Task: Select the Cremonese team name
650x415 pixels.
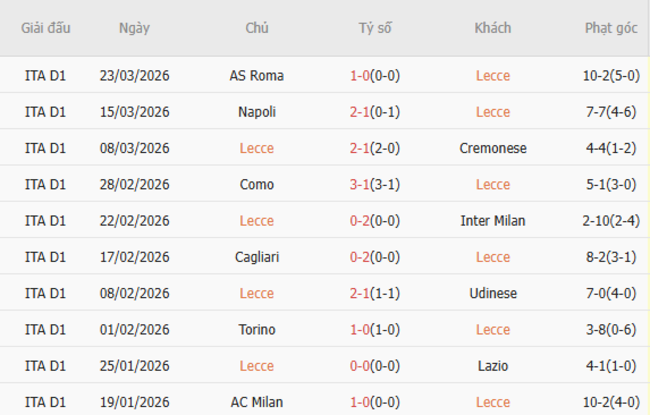Action: pyautogui.click(x=493, y=148)
